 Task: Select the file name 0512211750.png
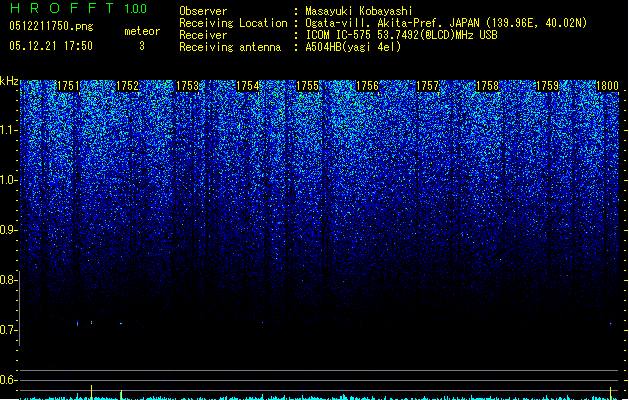tap(51, 26)
